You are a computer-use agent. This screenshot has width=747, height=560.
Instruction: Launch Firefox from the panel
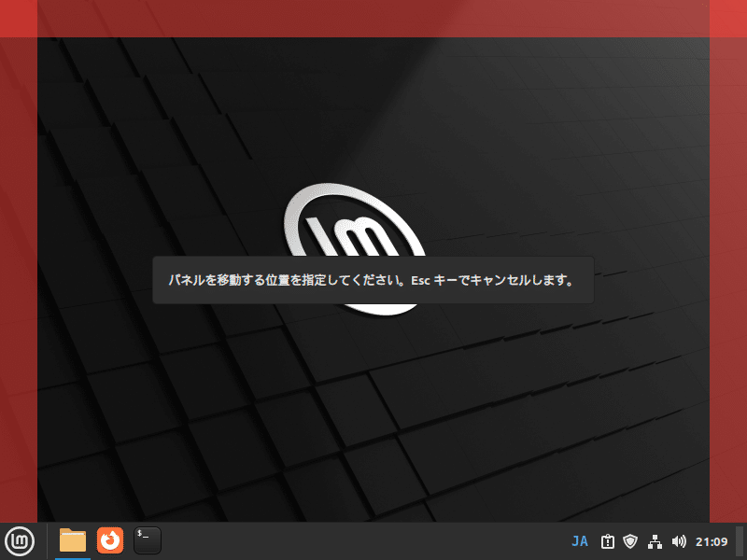pos(110,540)
